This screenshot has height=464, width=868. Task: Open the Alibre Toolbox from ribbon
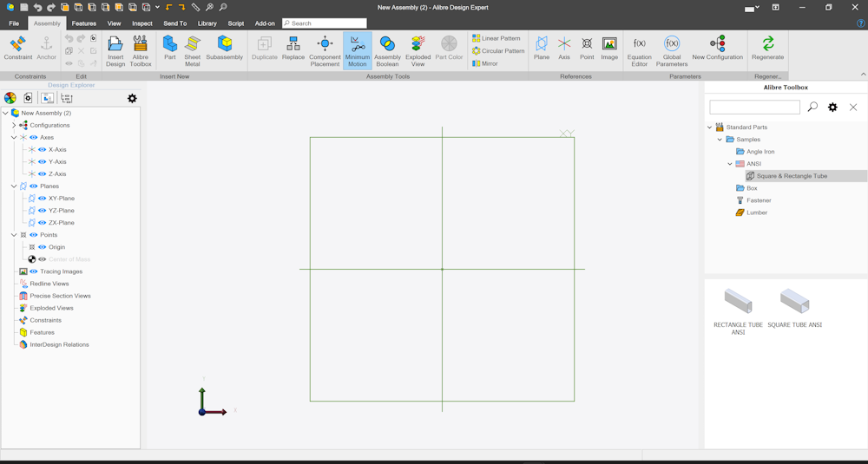(140, 51)
